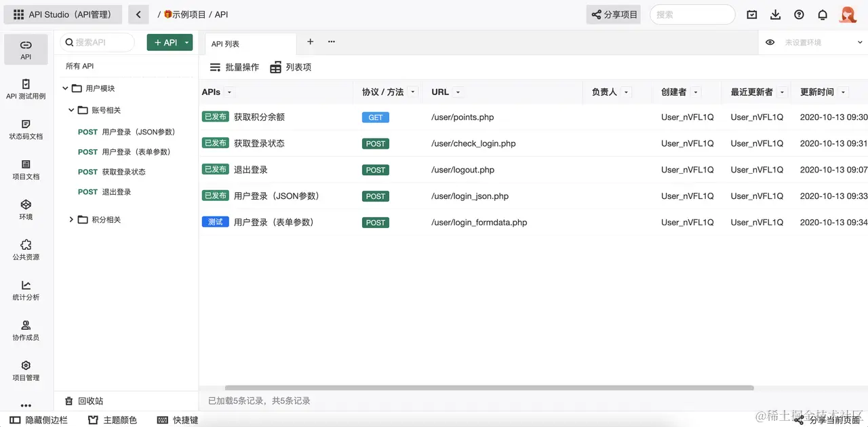
Task: Click the download icon in header
Action: 776,14
